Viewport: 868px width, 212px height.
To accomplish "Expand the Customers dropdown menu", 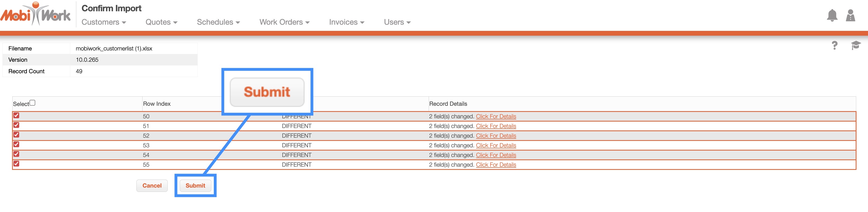I will coord(104,22).
